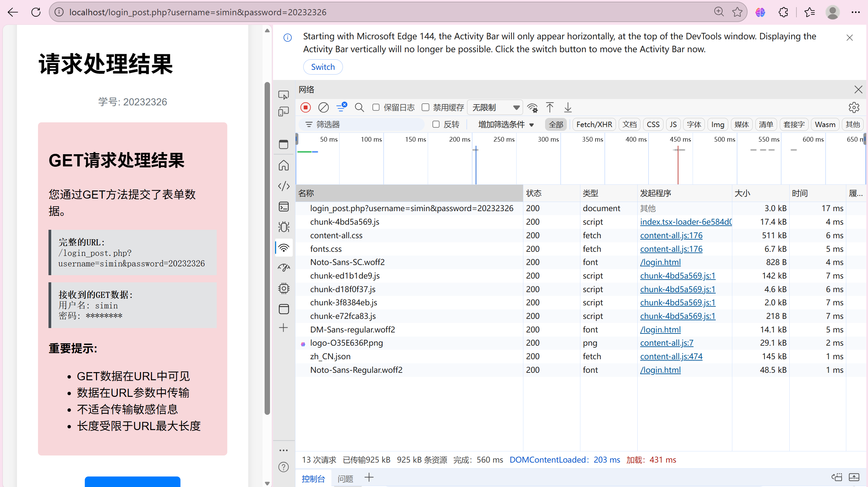
Task: Check the invert filter checkbox
Action: point(436,124)
